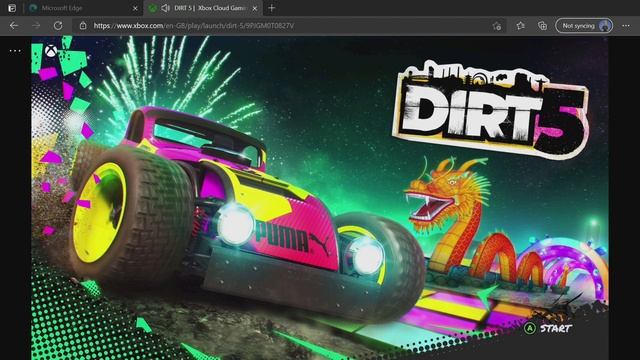Screen dimensions: 640x360
Task: Open the Favourites list icon
Action: (520, 26)
